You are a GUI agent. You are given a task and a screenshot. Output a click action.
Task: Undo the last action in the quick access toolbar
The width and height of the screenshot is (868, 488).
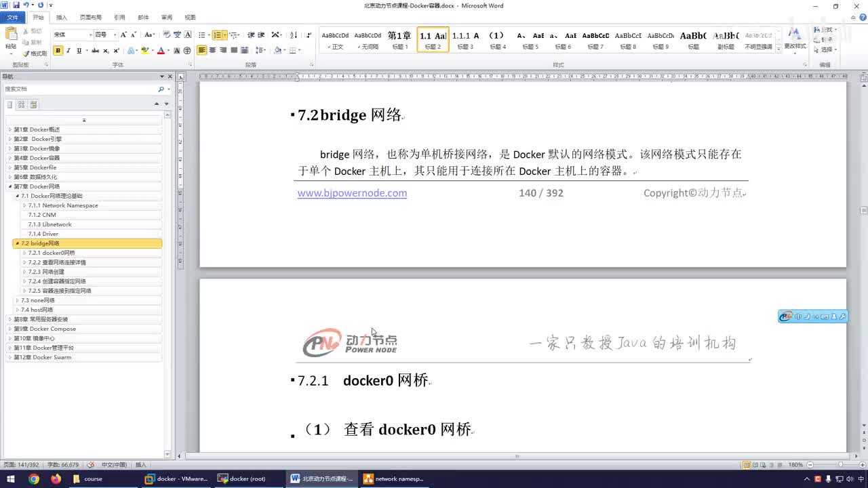click(x=26, y=5)
